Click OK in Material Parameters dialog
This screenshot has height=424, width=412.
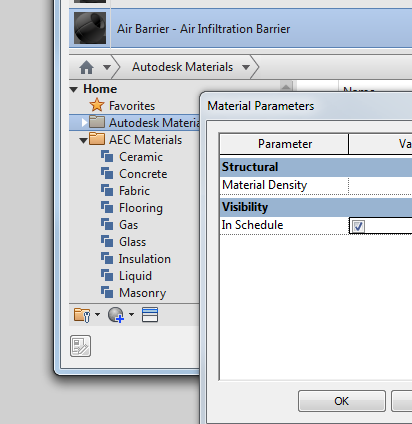342,401
